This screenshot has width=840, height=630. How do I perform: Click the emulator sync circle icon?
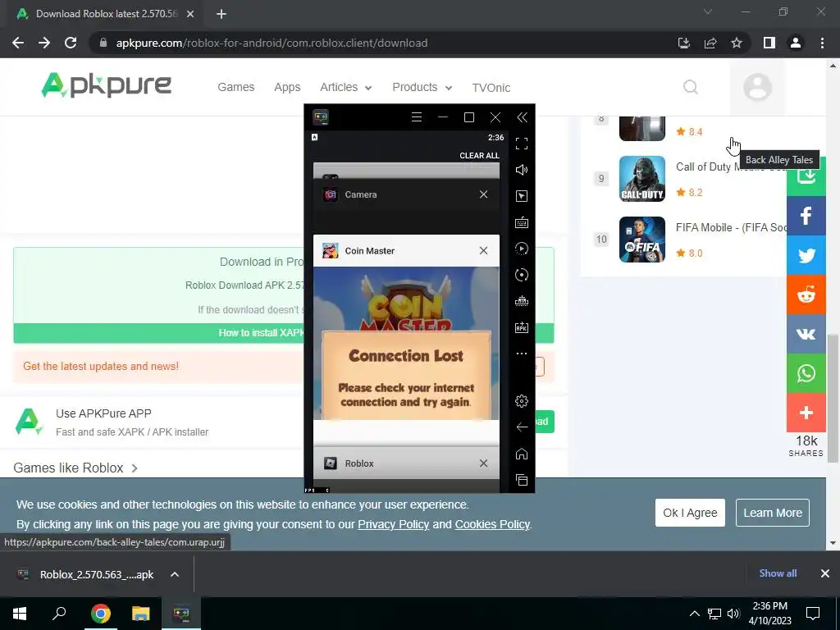[x=521, y=275]
